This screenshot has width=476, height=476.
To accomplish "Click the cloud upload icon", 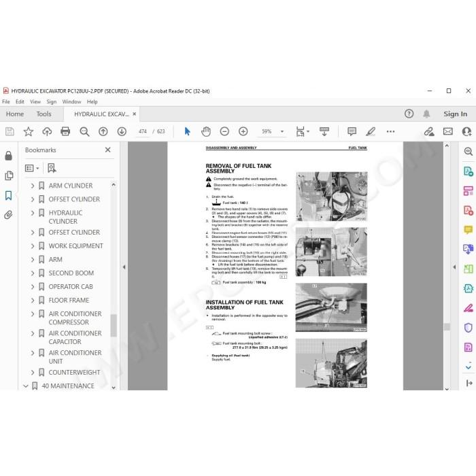I will pos(47,131).
